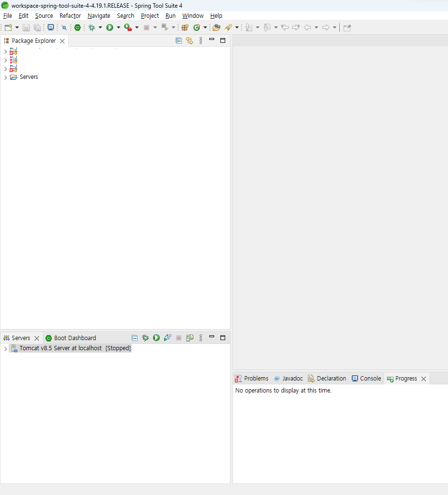448x495 pixels.
Task: Open the Package Explorer View Menu (three dots)
Action: 201,40
